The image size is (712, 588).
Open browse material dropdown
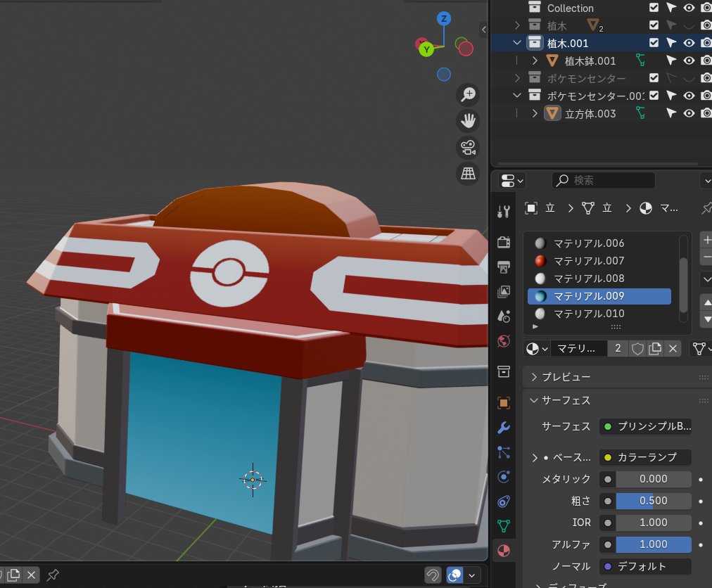point(537,349)
